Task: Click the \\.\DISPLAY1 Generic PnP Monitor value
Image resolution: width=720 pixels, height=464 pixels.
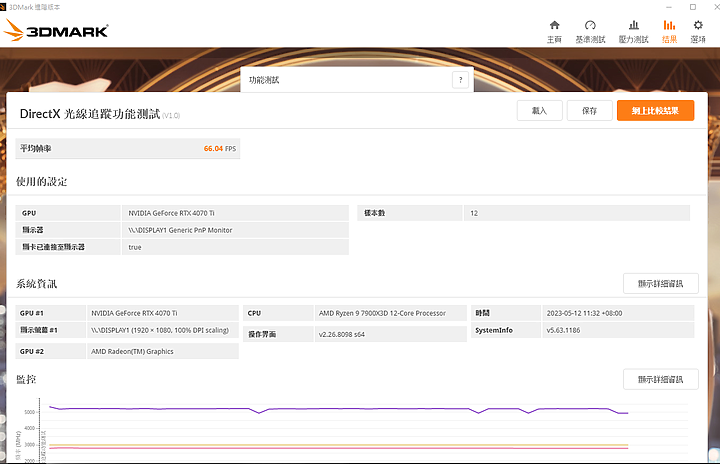Action: (x=235, y=230)
